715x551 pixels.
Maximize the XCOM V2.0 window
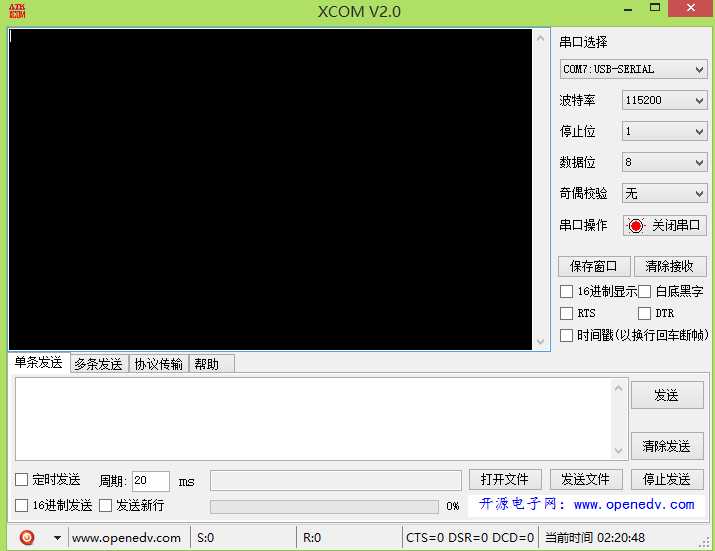[x=655, y=8]
